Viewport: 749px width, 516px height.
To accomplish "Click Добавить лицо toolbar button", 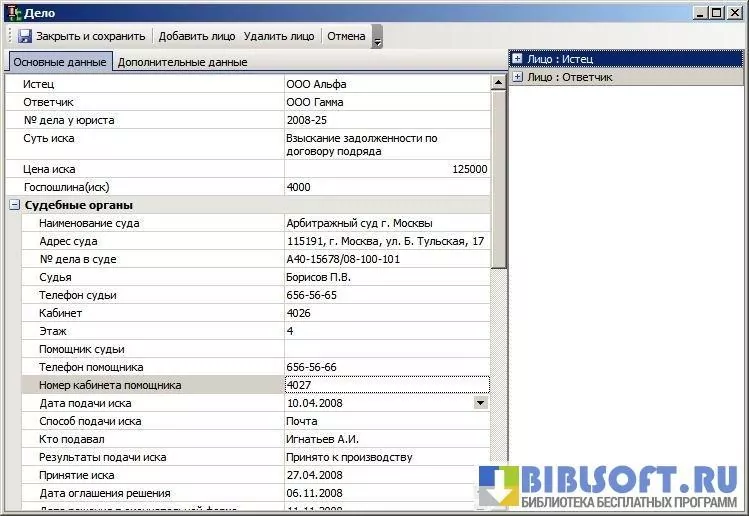I will pos(197,36).
